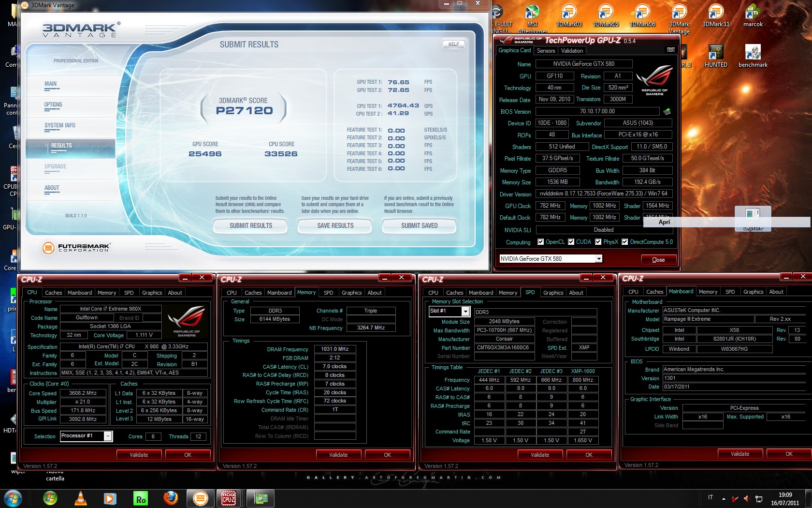Toggle the PhysX checkbox in GPU-Z
Screen dimensions: 812x508
point(598,242)
